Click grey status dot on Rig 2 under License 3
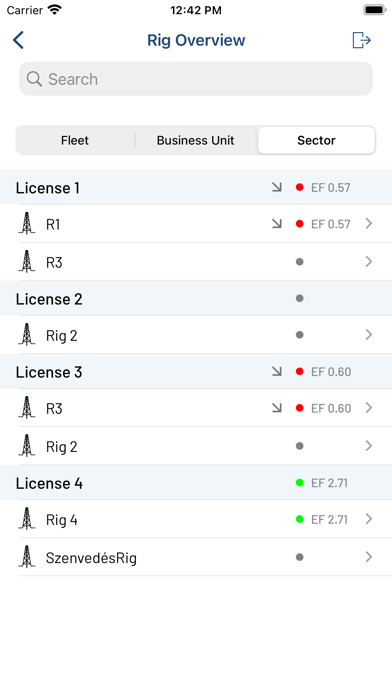 [300, 446]
